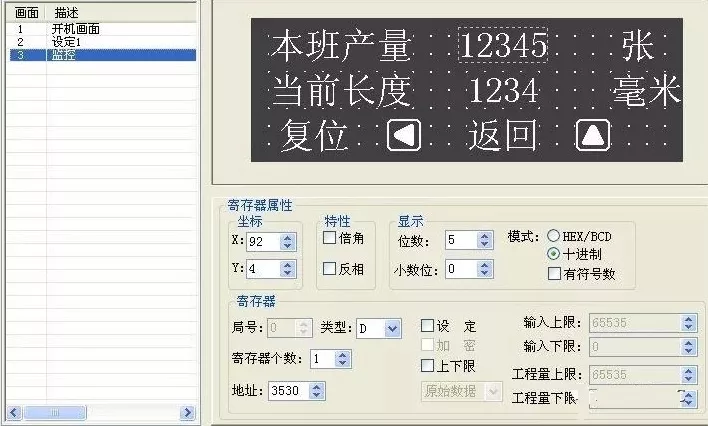This screenshot has height=426, width=708.
Task: Enable the 反相 checkbox
Action: pyautogui.click(x=330, y=268)
